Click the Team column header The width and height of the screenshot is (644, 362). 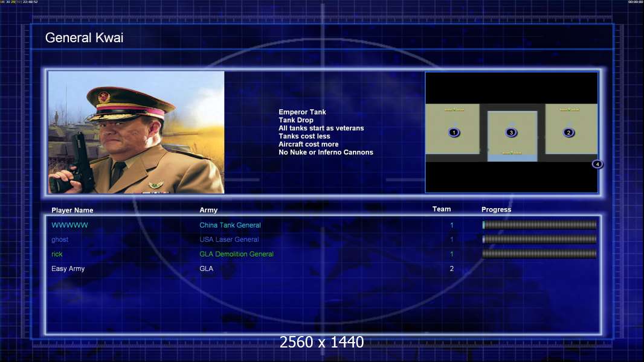tap(442, 209)
